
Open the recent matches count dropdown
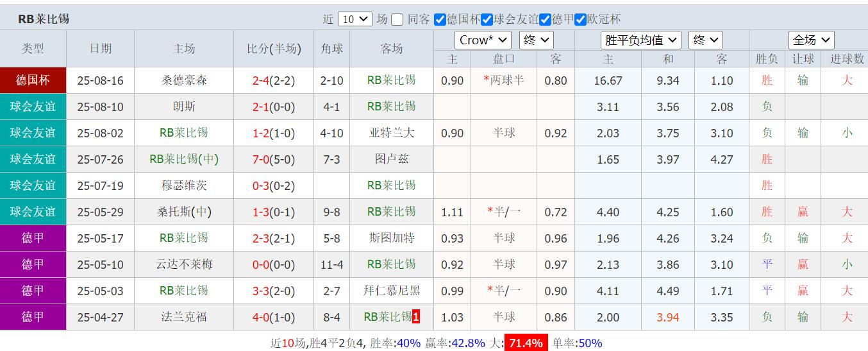355,19
